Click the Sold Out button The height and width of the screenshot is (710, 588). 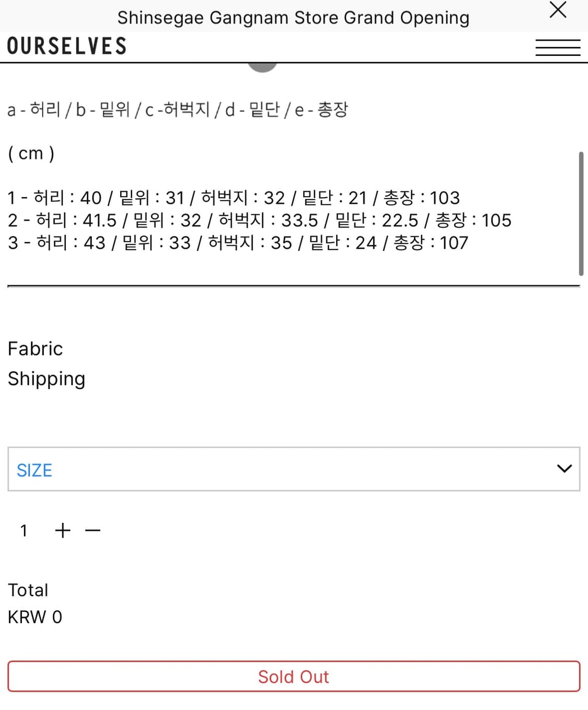pyautogui.click(x=293, y=677)
